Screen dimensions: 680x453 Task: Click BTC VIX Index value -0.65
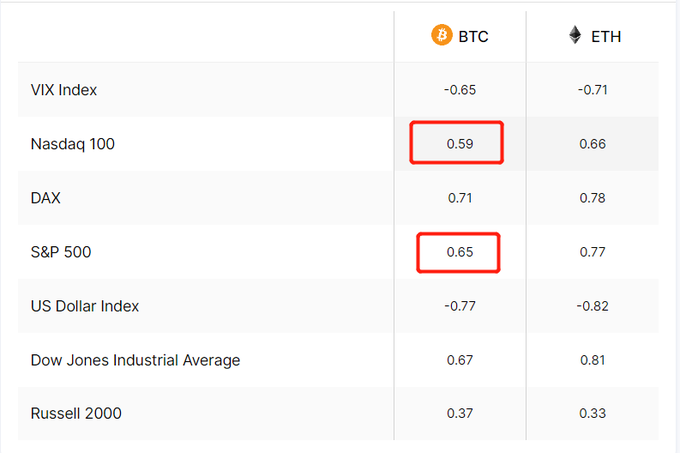[460, 90]
